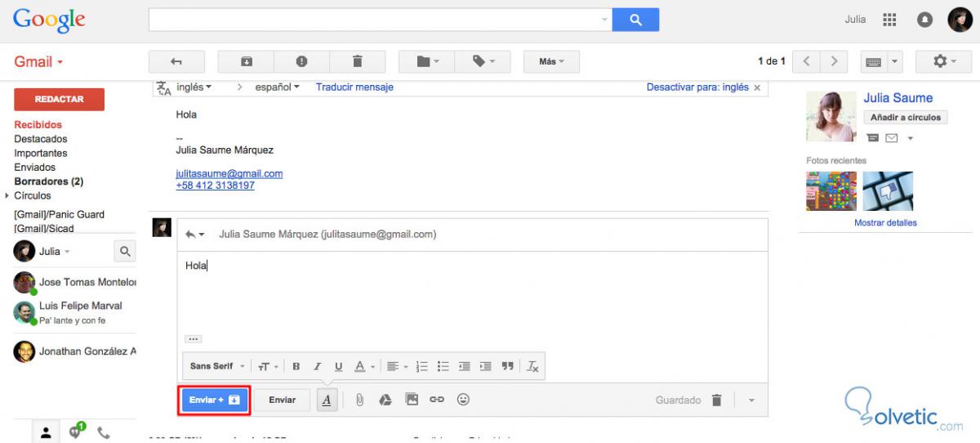The image size is (980, 443).
Task: Open reply type arrow dropdown
Action: point(194,234)
